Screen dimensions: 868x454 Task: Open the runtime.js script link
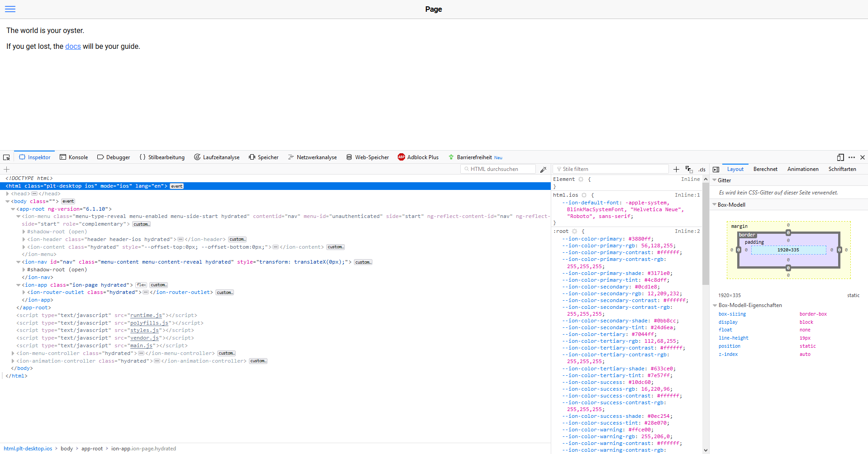(x=146, y=315)
